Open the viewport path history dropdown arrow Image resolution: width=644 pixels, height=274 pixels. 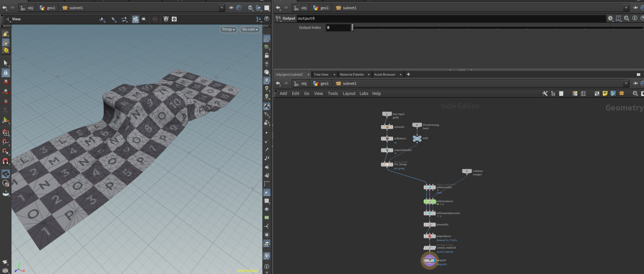tap(221, 8)
